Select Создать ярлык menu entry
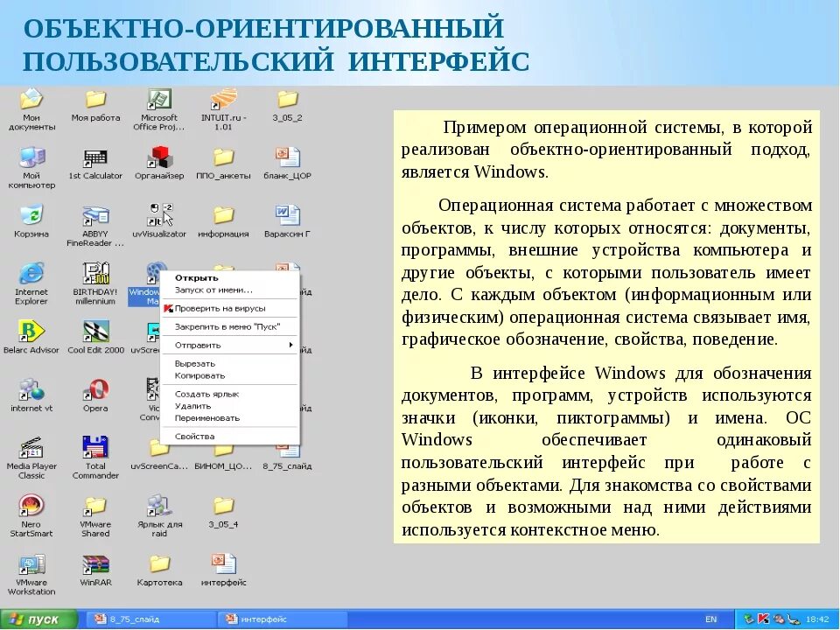The height and width of the screenshot is (630, 840). 229,395
